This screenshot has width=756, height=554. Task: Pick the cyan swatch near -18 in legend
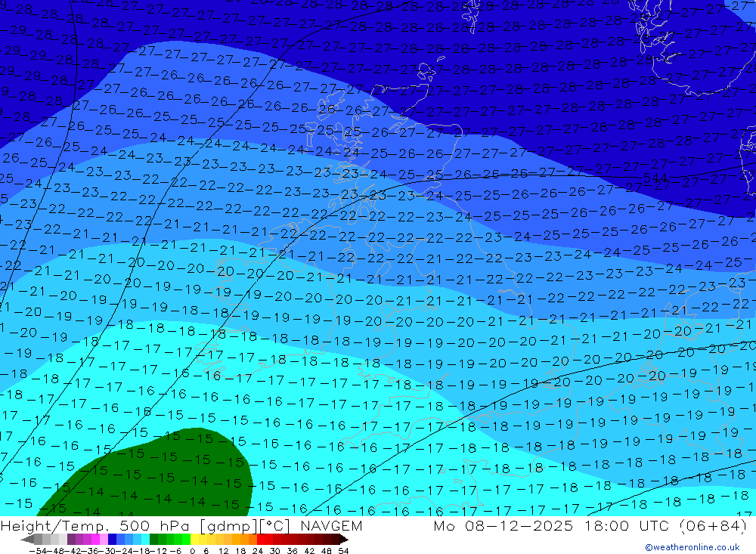tap(145, 540)
